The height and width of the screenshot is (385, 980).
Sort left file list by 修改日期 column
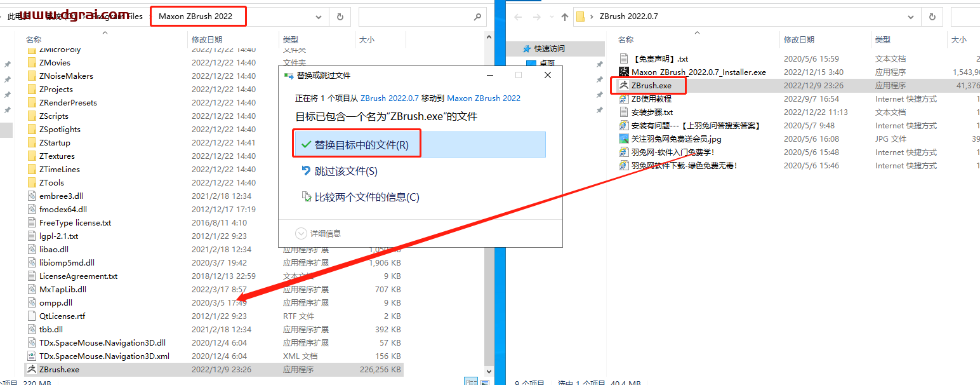(x=207, y=39)
